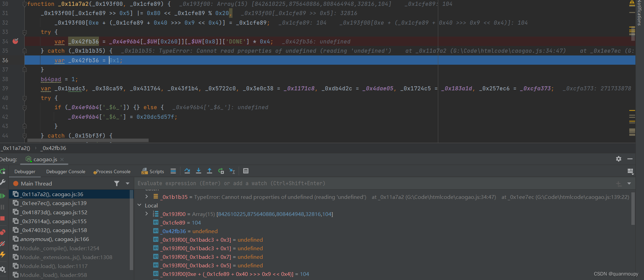
Task: Click the _0x42fb36 breadcrumb
Action: point(53,148)
